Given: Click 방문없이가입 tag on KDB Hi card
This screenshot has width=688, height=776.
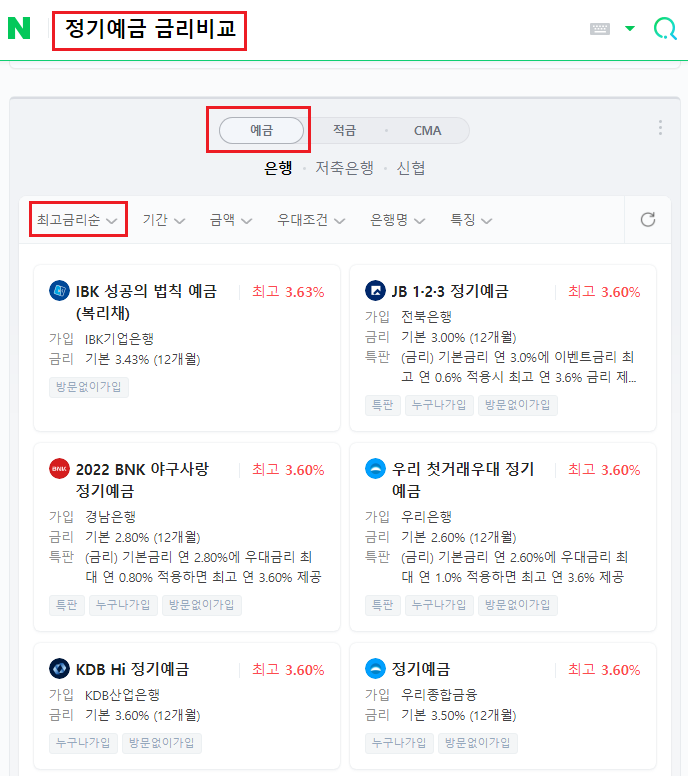Looking at the screenshot, I should pyautogui.click(x=162, y=743).
